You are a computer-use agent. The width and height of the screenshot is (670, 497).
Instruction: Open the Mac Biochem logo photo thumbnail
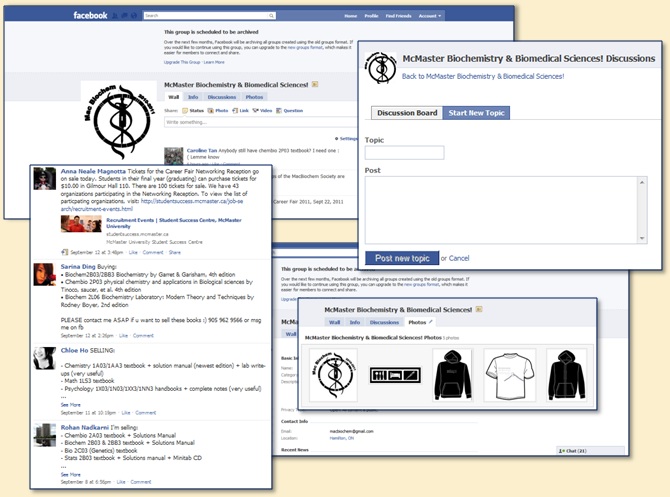333,375
